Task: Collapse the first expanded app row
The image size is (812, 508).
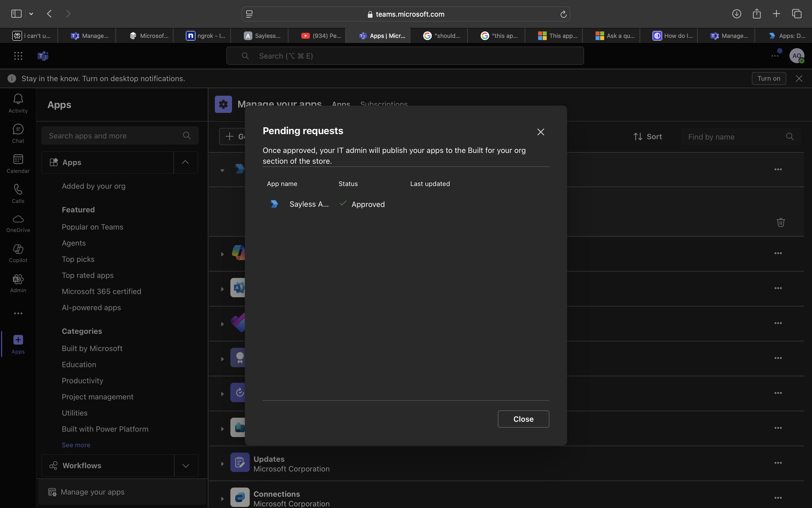Action: tap(222, 170)
